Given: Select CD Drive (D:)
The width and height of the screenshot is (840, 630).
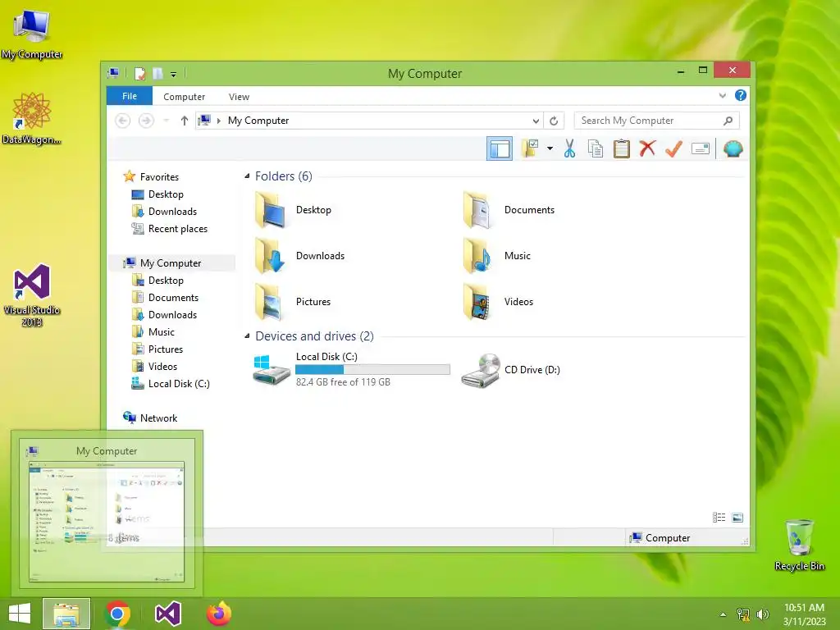Looking at the screenshot, I should pos(511,370).
